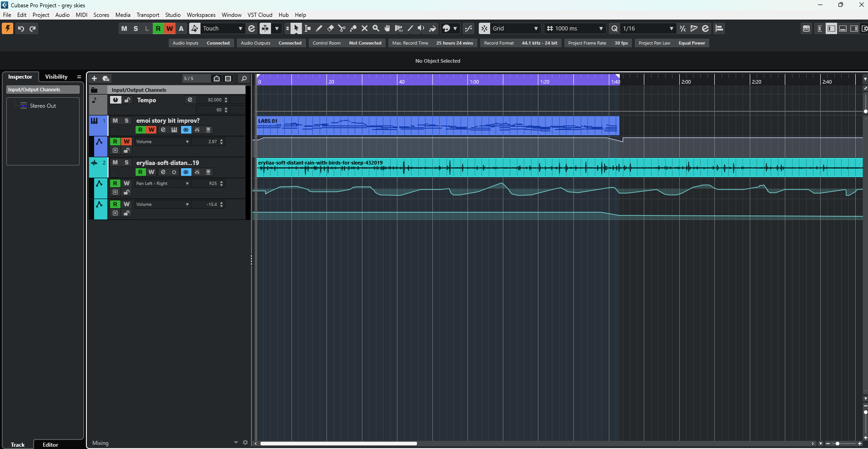Activate the Mute X tool
868x449 pixels.
[365, 28]
